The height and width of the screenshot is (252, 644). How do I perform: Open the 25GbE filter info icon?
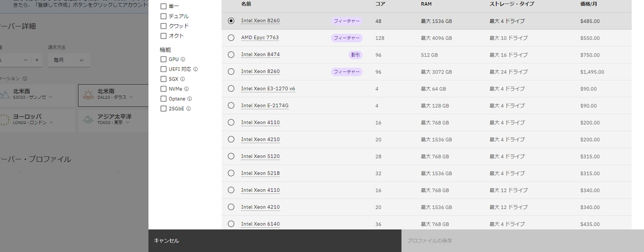(188, 109)
